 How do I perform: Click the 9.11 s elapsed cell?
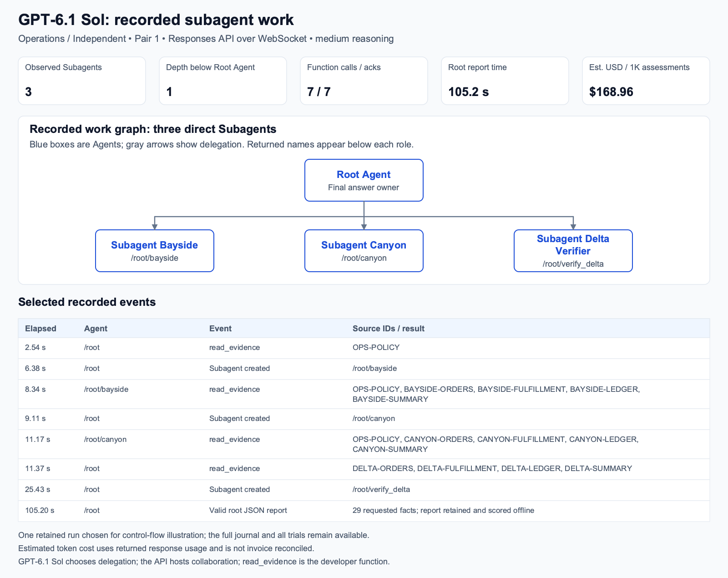point(35,419)
